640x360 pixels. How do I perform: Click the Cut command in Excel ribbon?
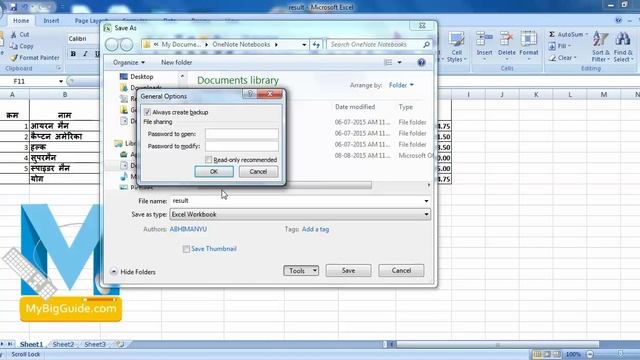pyautogui.click(x=20, y=35)
